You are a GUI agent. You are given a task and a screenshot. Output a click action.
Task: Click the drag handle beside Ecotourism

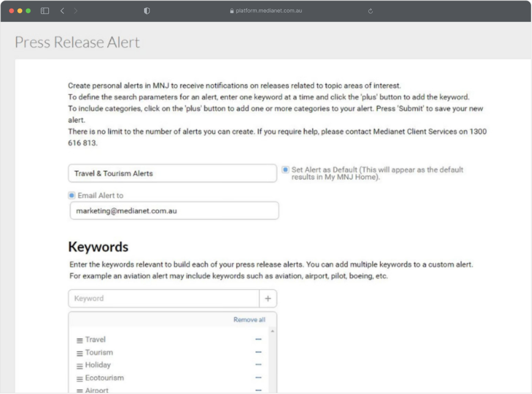click(79, 378)
